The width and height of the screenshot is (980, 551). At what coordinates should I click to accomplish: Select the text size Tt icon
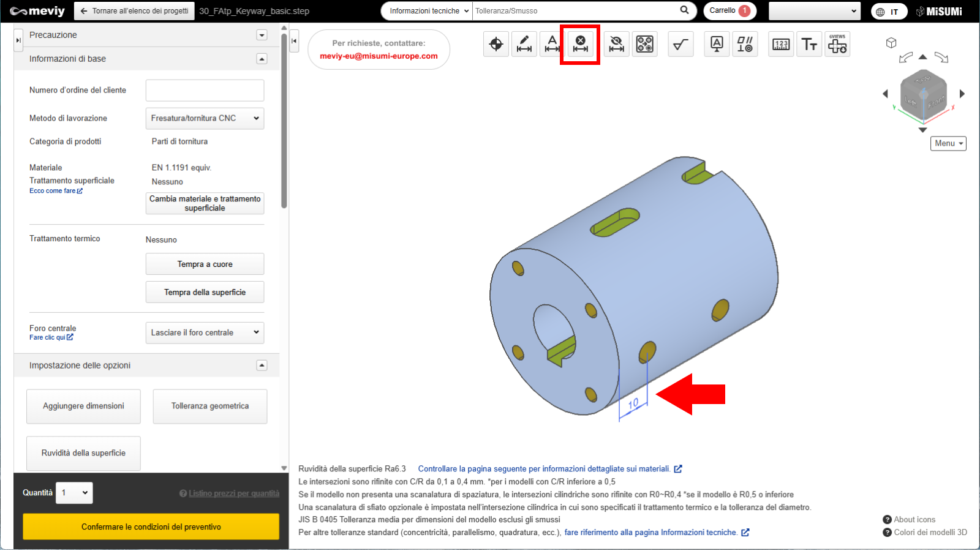tap(809, 44)
